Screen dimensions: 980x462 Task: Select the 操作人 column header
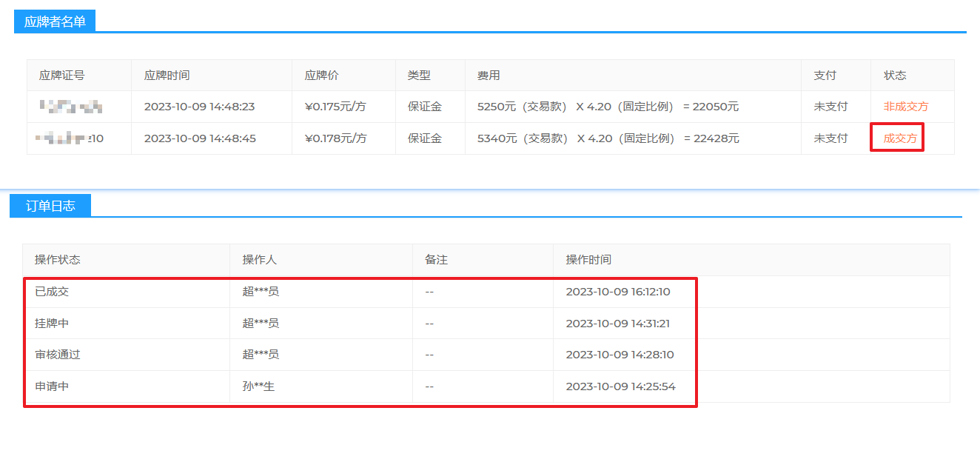[259, 260]
